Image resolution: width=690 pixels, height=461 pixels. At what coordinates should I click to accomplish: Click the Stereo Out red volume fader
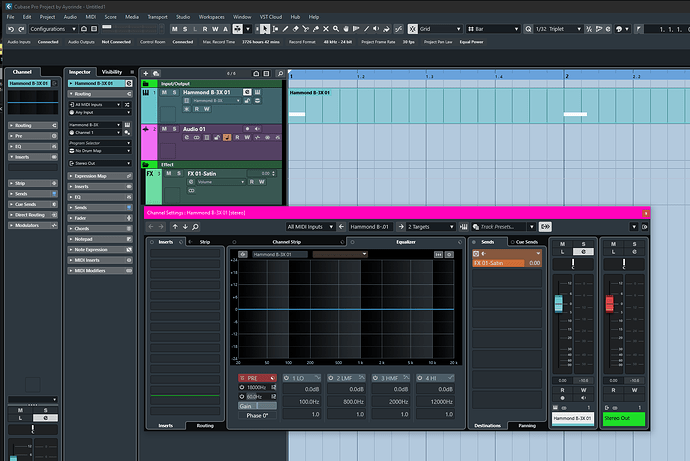[609, 304]
